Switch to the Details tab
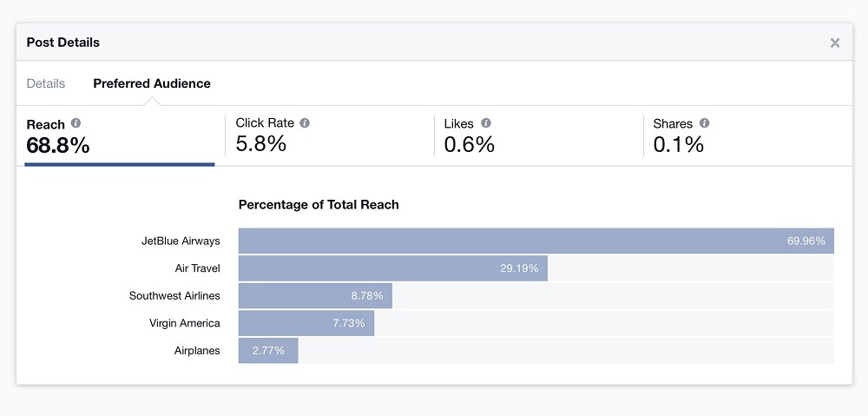 click(46, 83)
